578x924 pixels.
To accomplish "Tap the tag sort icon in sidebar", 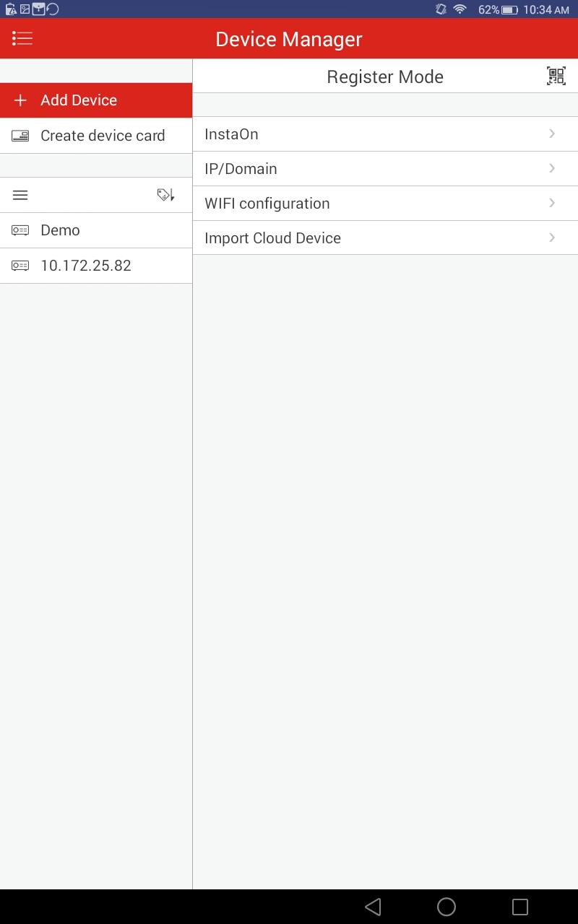I will tap(166, 195).
